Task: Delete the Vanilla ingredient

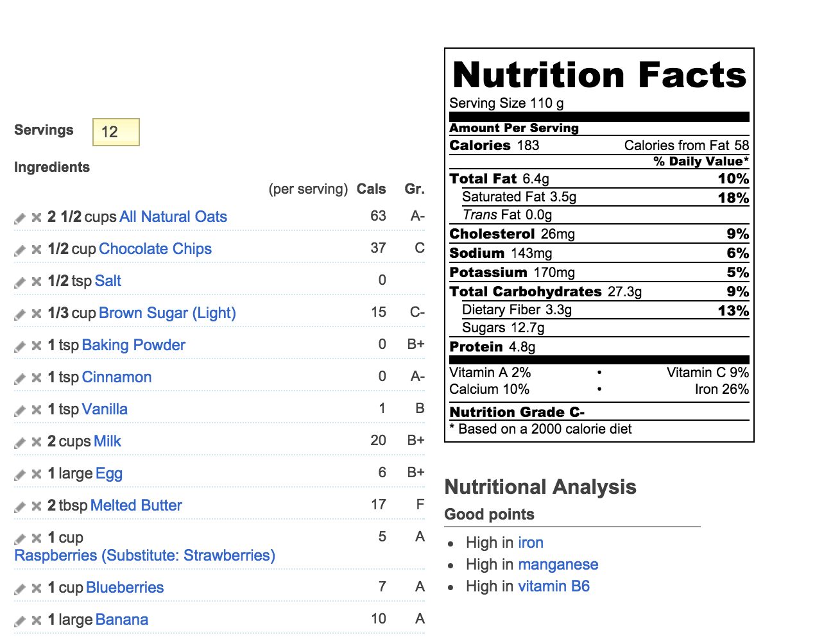Action: [x=37, y=410]
